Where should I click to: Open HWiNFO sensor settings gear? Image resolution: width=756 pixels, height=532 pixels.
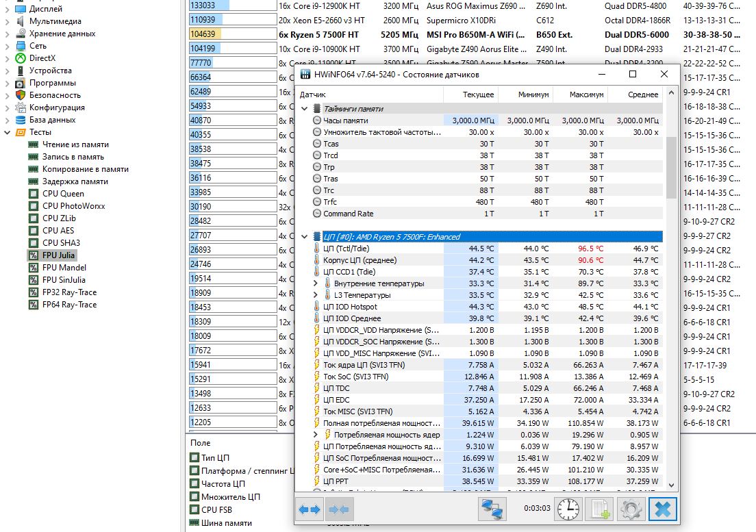[631, 509]
